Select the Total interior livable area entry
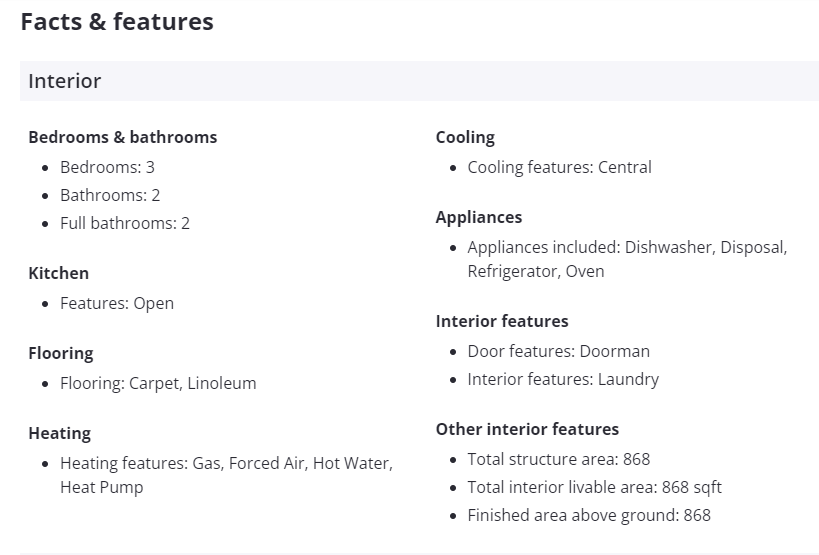819x555 pixels. (594, 487)
